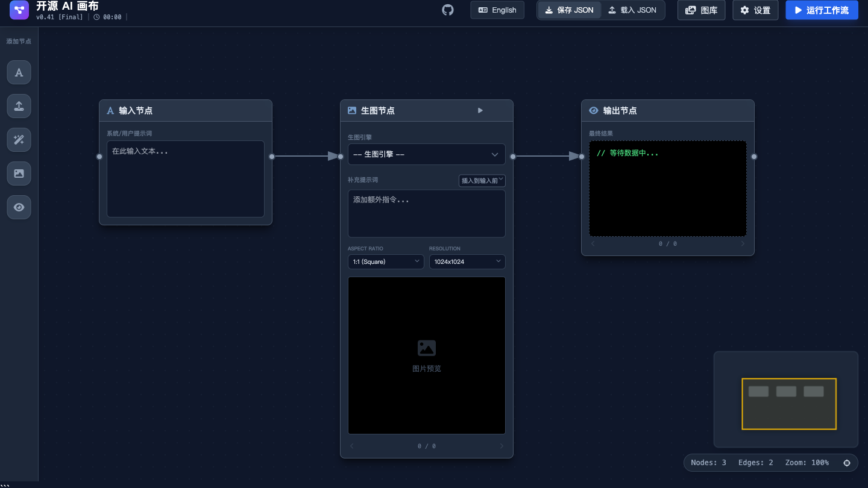Image resolution: width=868 pixels, height=488 pixels.
Task: Click the 图片预览 placeholder icon
Action: click(427, 348)
